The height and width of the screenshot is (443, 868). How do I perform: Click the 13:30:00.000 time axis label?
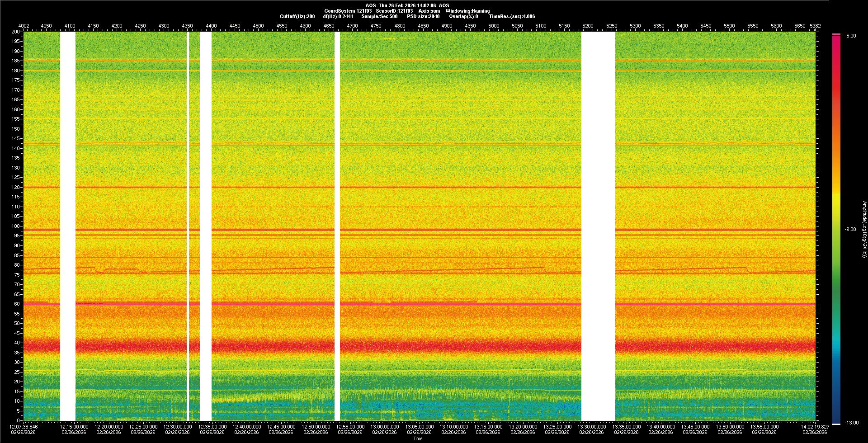pyautogui.click(x=592, y=426)
